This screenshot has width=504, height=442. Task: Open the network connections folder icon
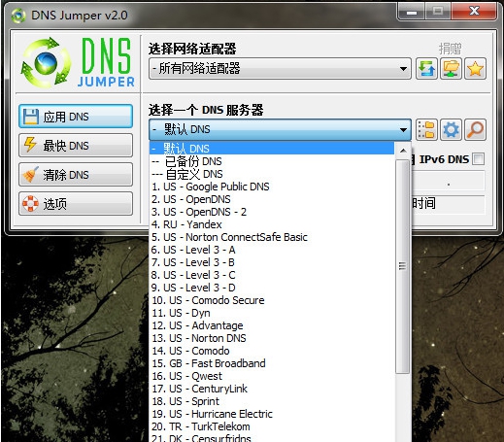coord(451,69)
